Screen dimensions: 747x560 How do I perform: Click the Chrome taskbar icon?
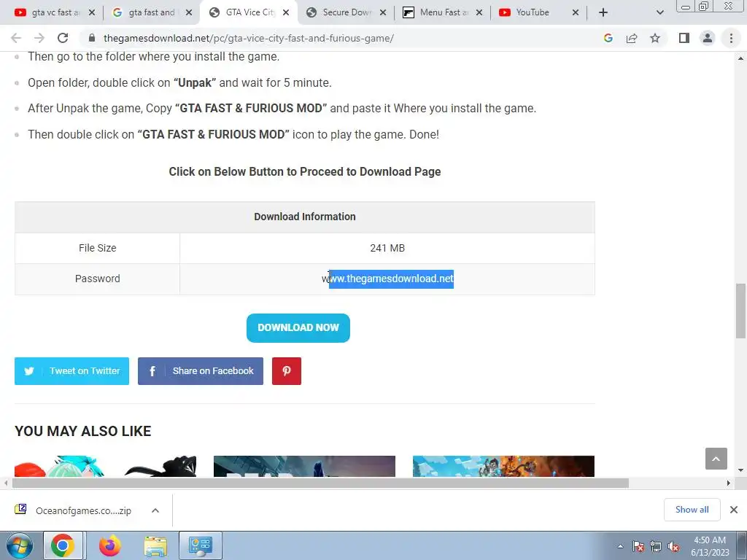63,545
